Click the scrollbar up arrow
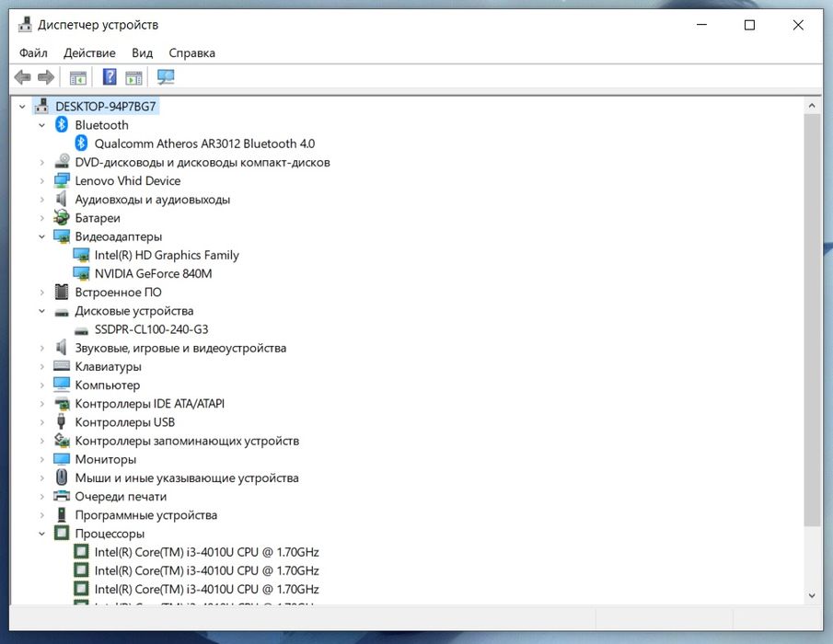 pyautogui.click(x=812, y=106)
